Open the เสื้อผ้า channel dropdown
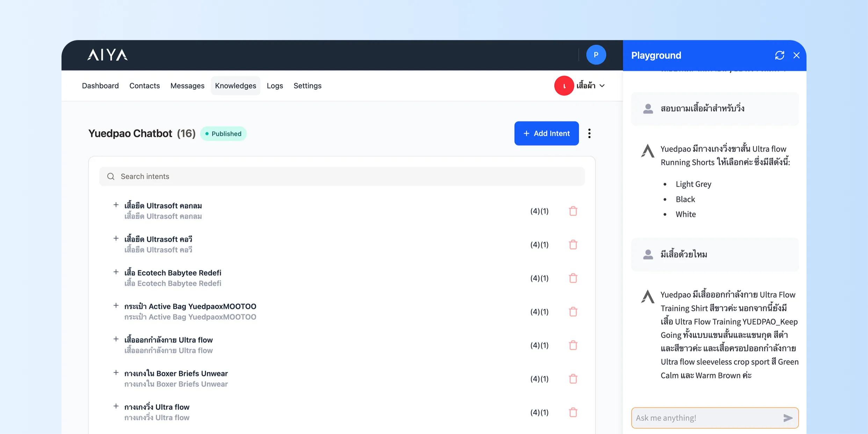 coord(602,86)
